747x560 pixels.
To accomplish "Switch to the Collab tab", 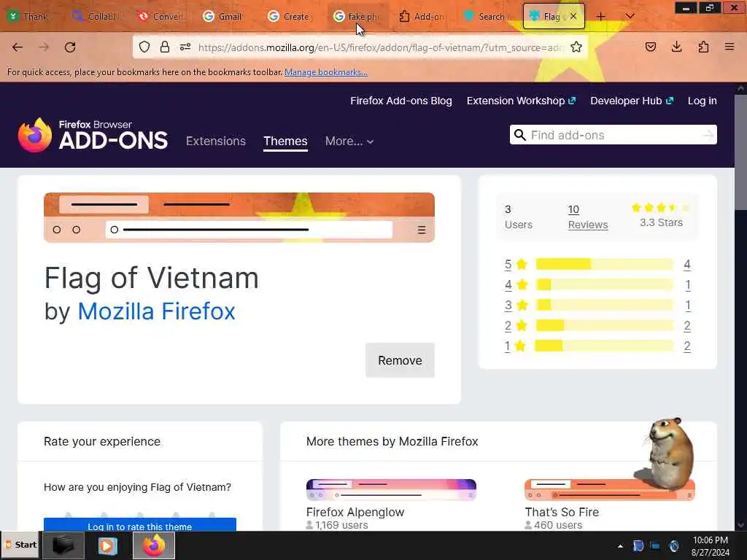I will coord(96,16).
